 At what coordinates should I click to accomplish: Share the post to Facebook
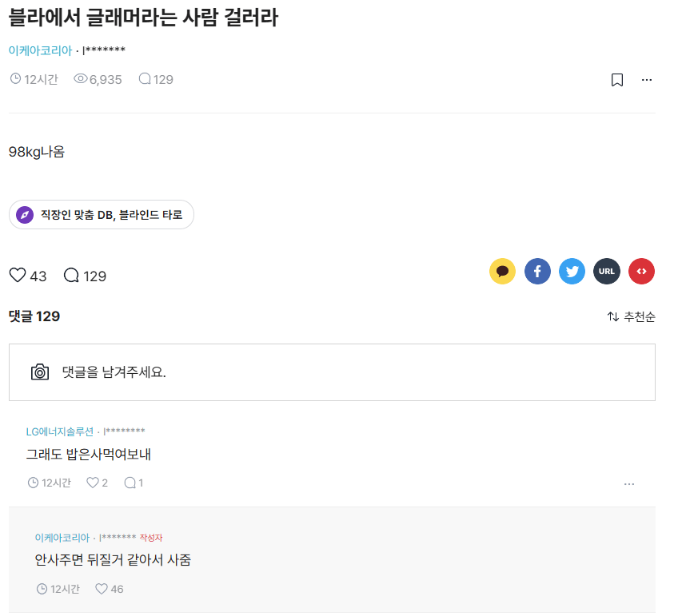click(x=537, y=271)
